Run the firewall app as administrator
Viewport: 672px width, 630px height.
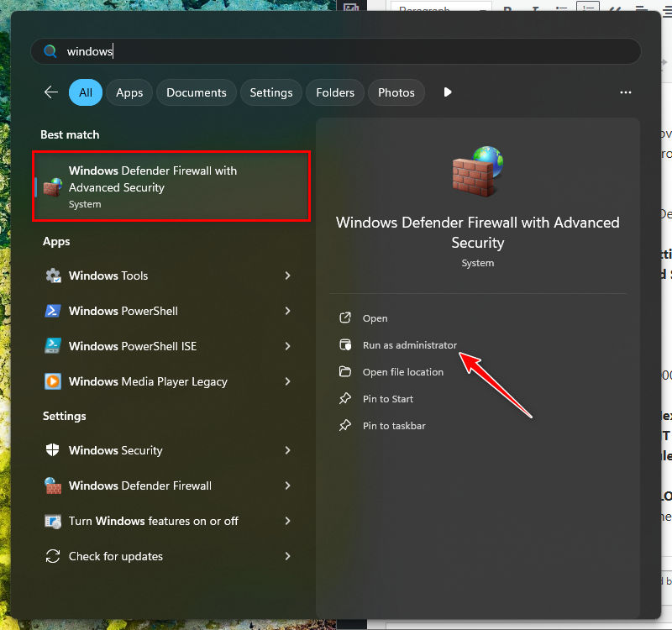point(409,345)
